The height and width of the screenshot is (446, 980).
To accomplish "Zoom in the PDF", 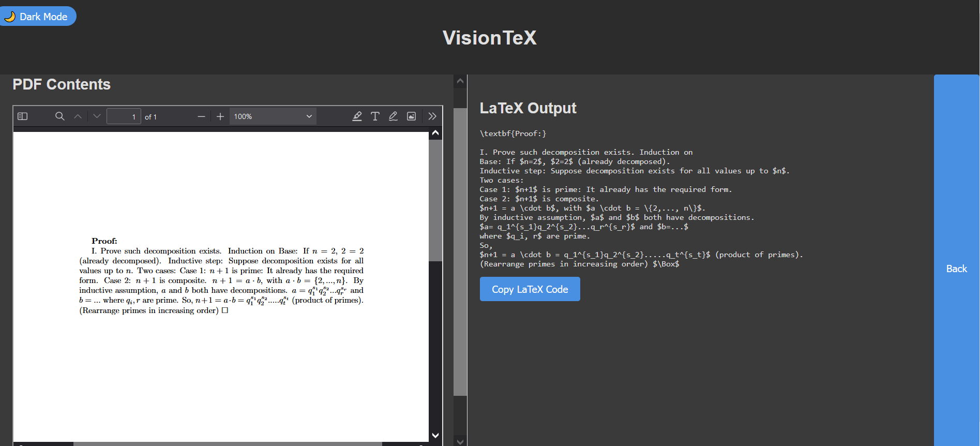I will 220,116.
